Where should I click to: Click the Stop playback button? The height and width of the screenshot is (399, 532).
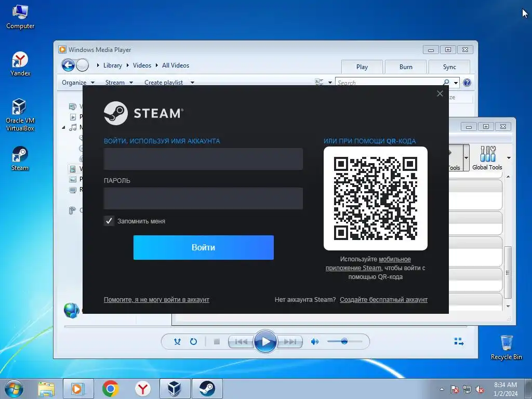217,342
